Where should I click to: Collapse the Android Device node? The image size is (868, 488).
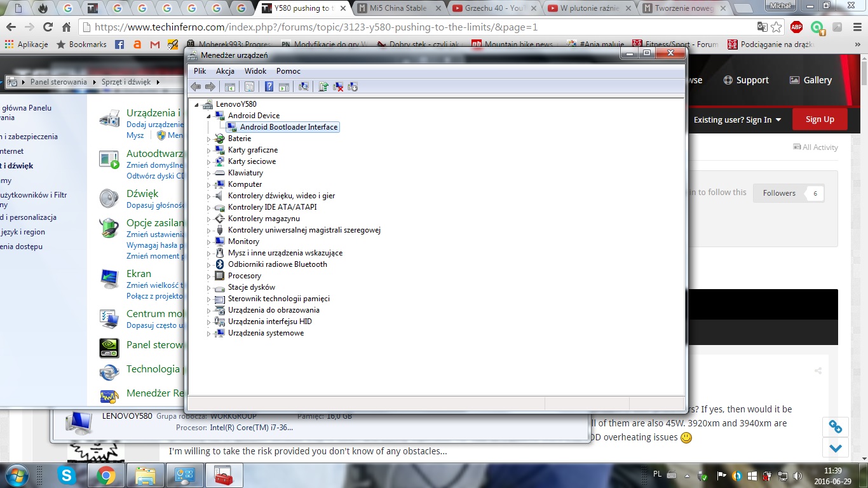(208, 116)
